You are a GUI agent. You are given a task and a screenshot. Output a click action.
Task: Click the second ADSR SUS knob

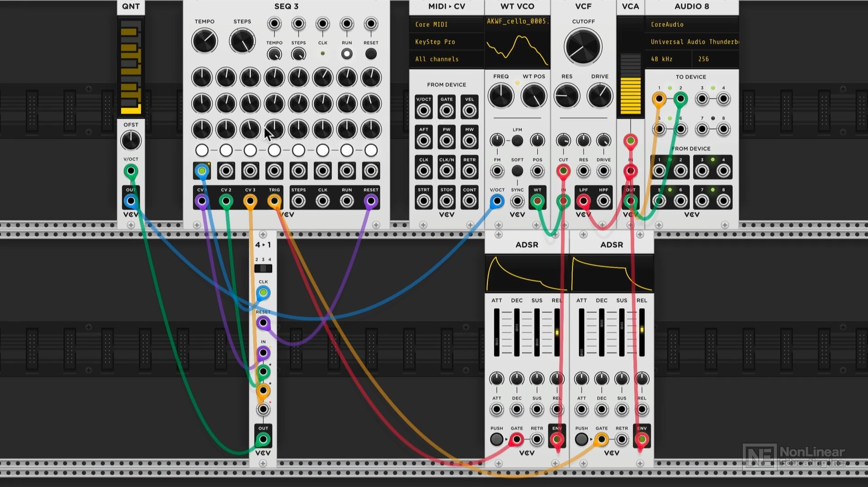tap(622, 379)
